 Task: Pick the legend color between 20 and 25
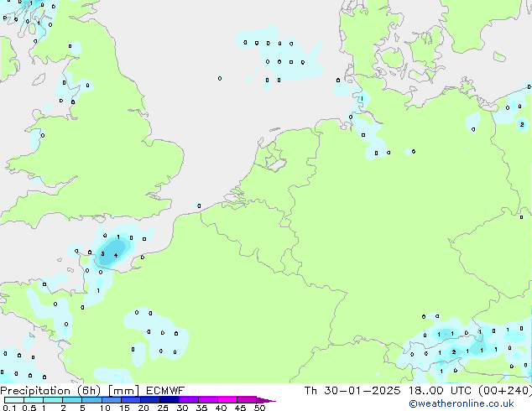[153, 400]
